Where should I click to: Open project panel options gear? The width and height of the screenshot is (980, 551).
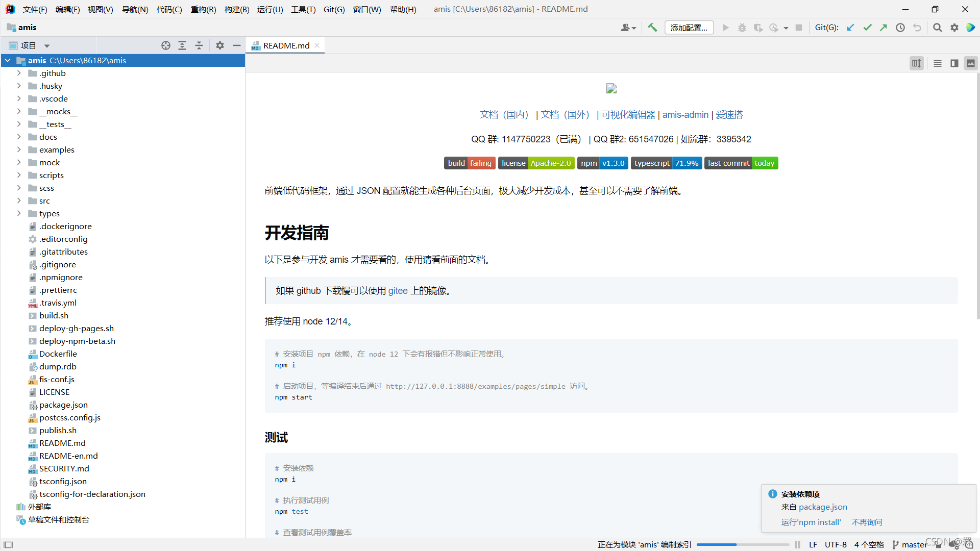[x=220, y=45]
